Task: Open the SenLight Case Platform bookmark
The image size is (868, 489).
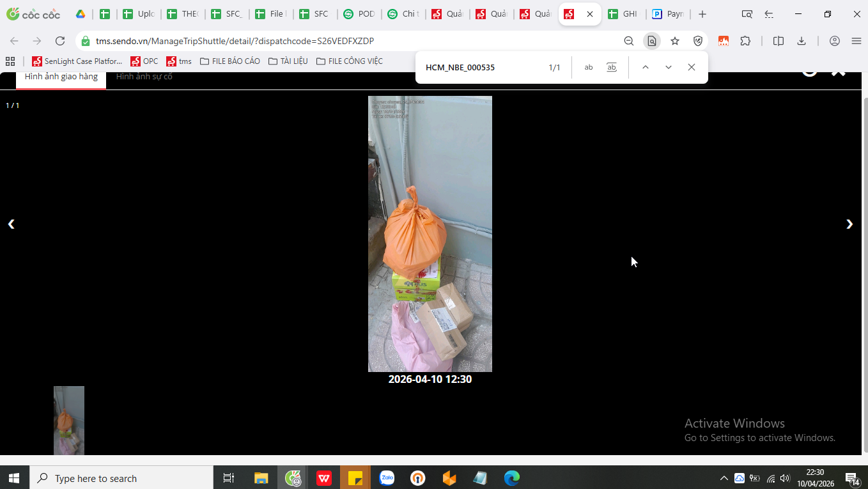Action: pos(77,61)
